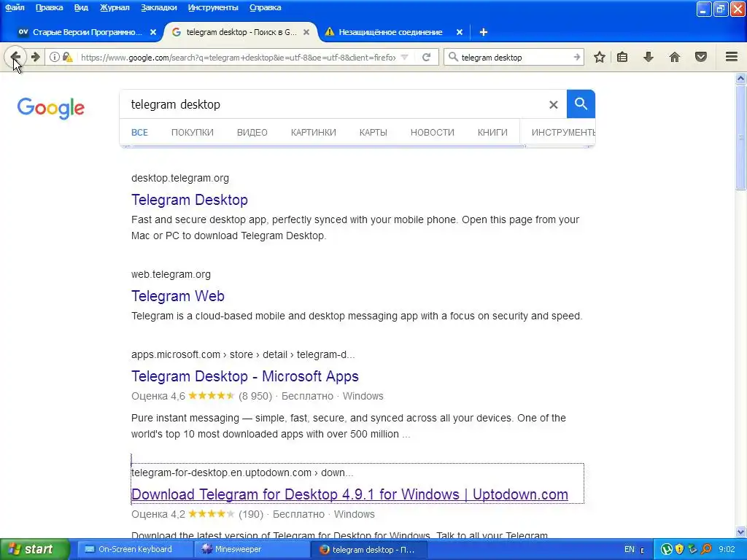Open the address bar history dropdown
The width and height of the screenshot is (747, 560).
404,57
